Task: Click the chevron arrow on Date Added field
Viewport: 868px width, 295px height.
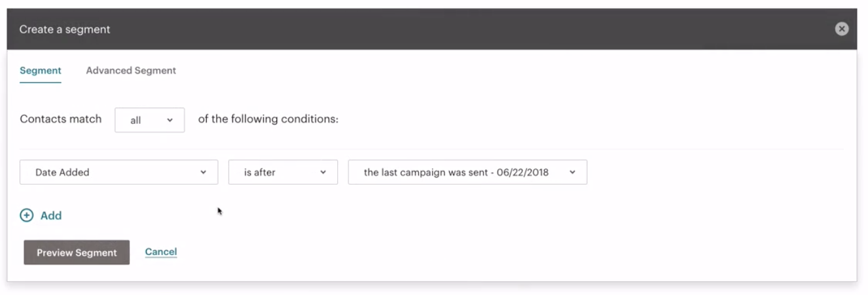Action: (204, 172)
